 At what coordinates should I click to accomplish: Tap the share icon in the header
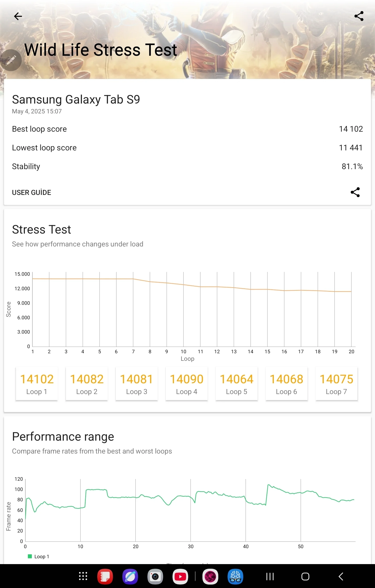(359, 16)
